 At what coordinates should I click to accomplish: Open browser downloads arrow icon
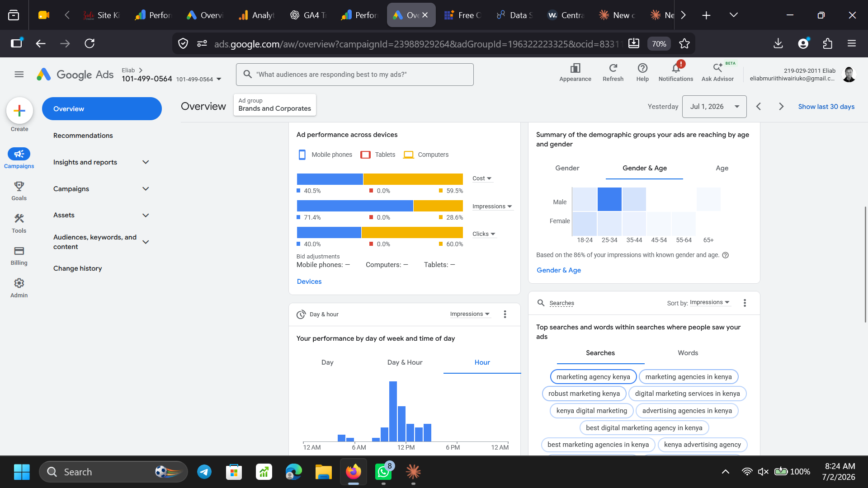point(778,43)
